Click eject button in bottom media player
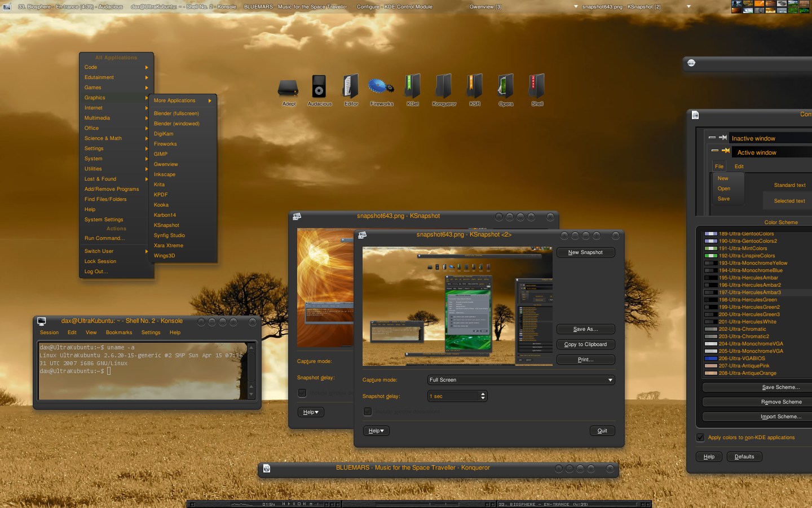 coord(311,503)
